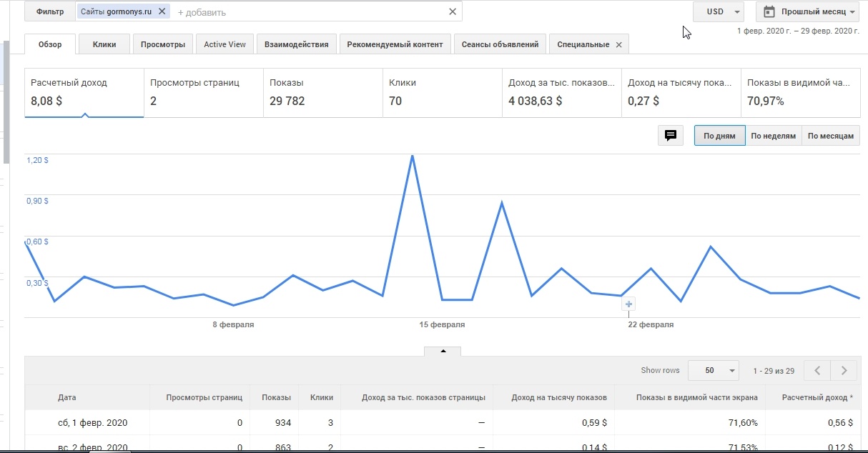Click the 8 февраля axis label
The image size is (868, 453).
(x=233, y=324)
